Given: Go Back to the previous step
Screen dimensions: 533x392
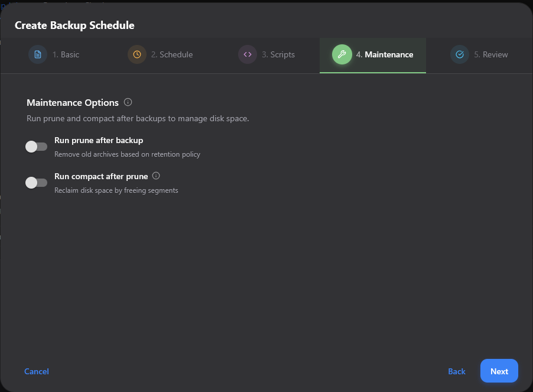Looking at the screenshot, I should 457,371.
